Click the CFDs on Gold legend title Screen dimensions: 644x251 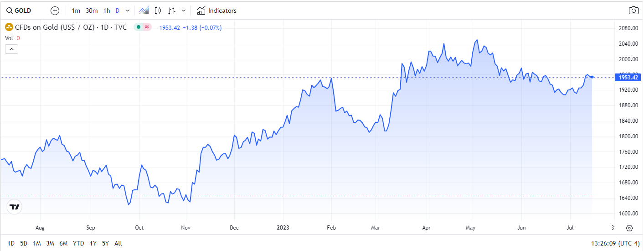(71, 27)
